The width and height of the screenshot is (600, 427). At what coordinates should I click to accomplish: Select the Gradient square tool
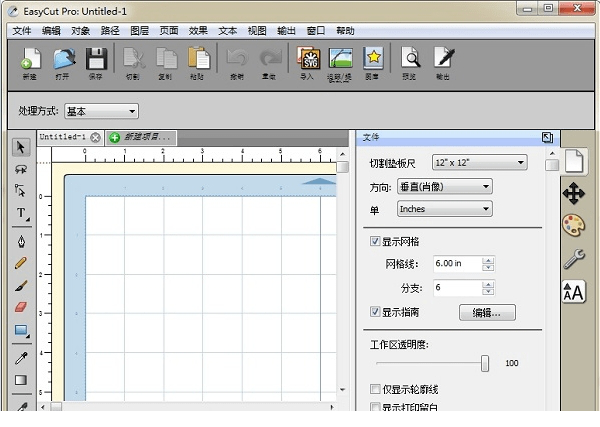pos(21,380)
